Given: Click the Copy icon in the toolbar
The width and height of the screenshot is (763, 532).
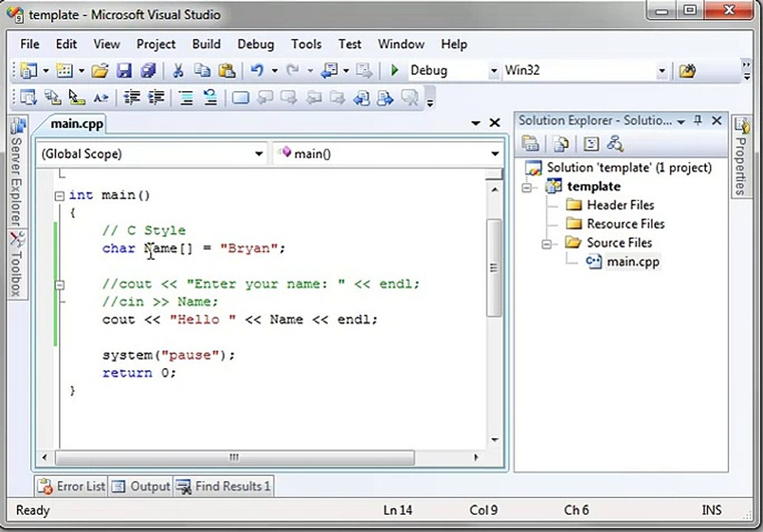Looking at the screenshot, I should 202,71.
